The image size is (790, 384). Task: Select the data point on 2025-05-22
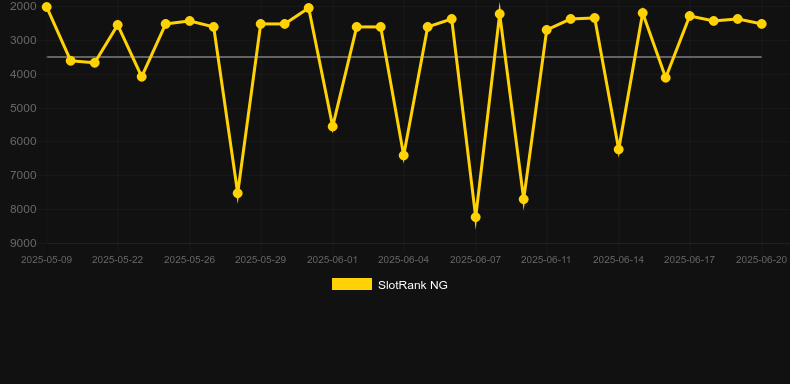tap(118, 25)
